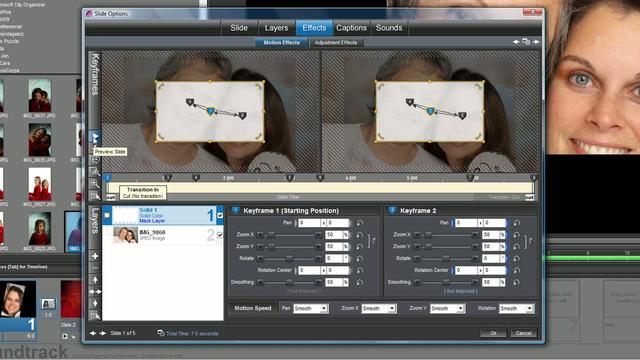Click the Preview Slide play icon
This screenshot has height=360, width=640.
(95, 137)
